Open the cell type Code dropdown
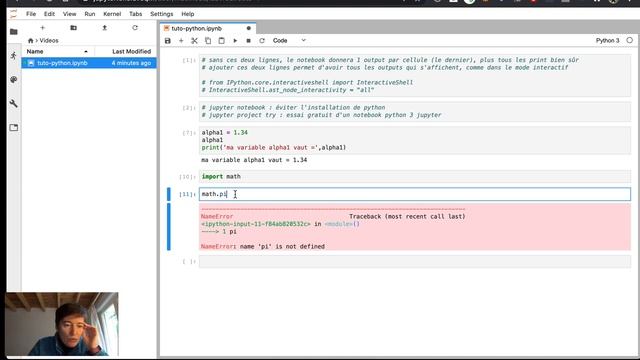 point(289,40)
